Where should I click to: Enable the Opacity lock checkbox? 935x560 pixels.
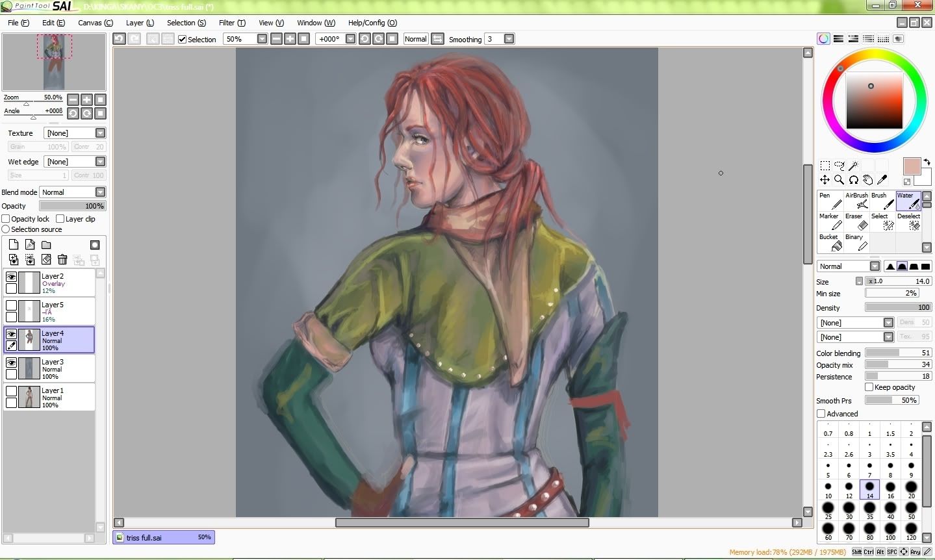[x=6, y=219]
